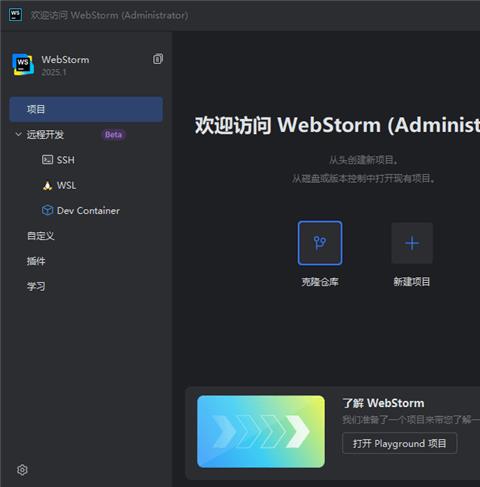The image size is (480, 487).
Task: Open the SSH remote option
Action: tap(66, 160)
